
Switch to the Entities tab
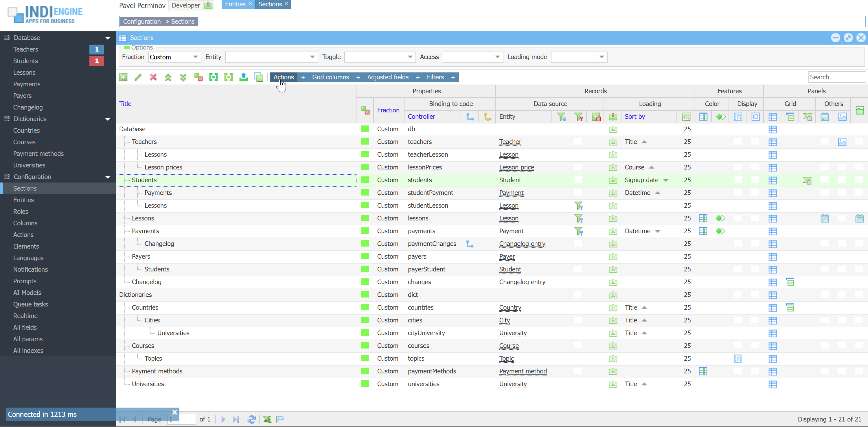coord(235,4)
